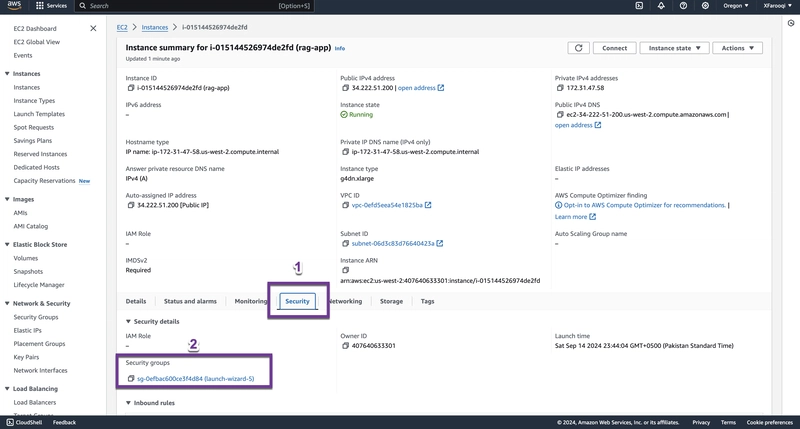Copy the VPC ID
This screenshot has height=429, width=800.
click(x=345, y=205)
